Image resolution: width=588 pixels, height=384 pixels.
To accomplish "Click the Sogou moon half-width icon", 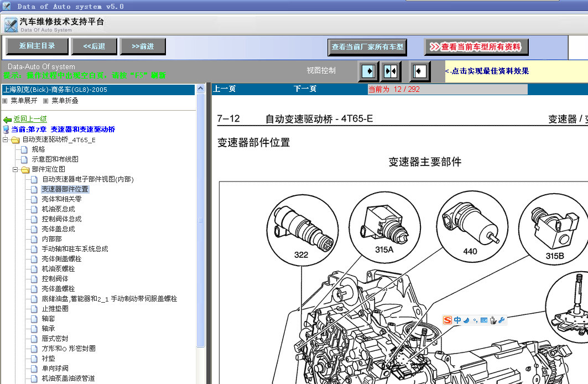I will [x=466, y=320].
